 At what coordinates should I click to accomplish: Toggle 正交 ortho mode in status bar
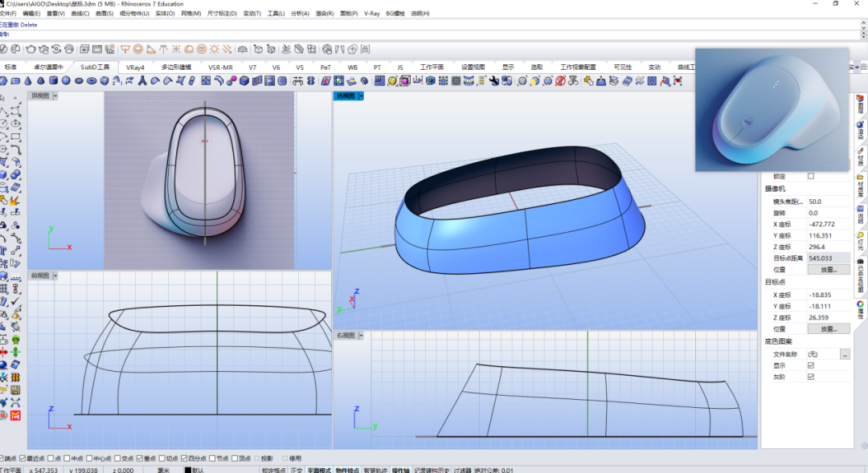point(296,471)
